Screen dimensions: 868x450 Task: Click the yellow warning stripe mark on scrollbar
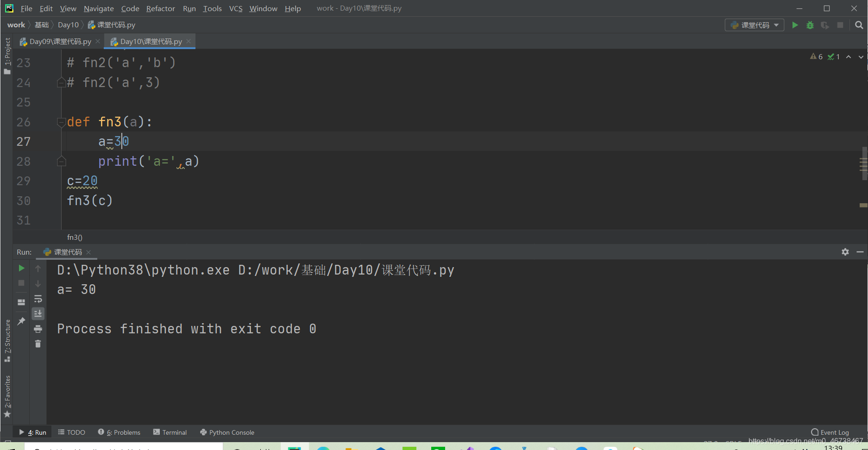[x=863, y=205]
